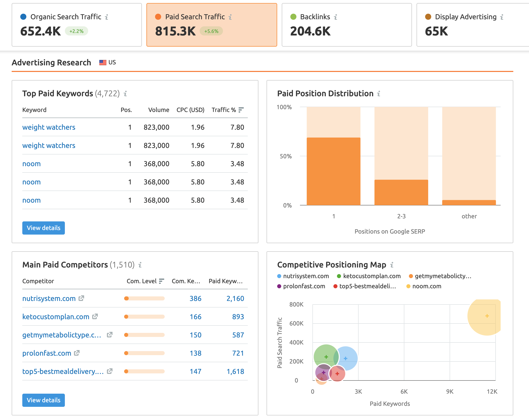Open external link icon beside prolonfast.com
This screenshot has height=420, width=529.
[77, 353]
